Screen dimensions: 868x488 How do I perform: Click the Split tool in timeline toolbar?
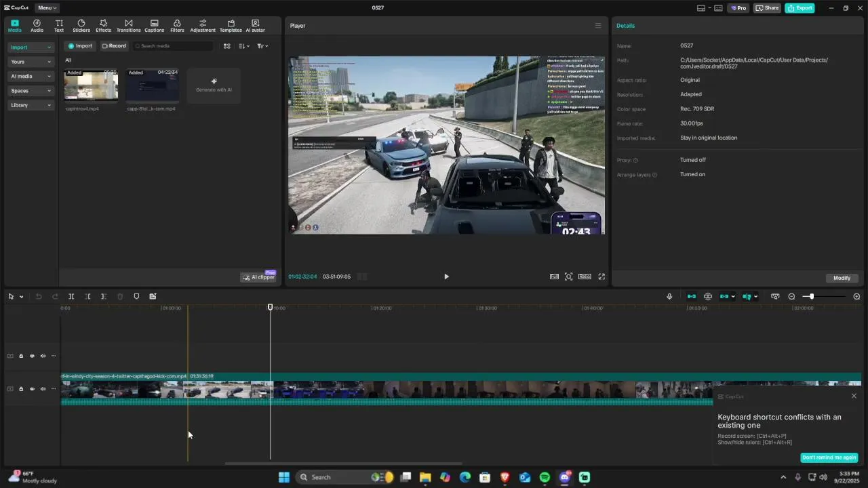point(71,296)
